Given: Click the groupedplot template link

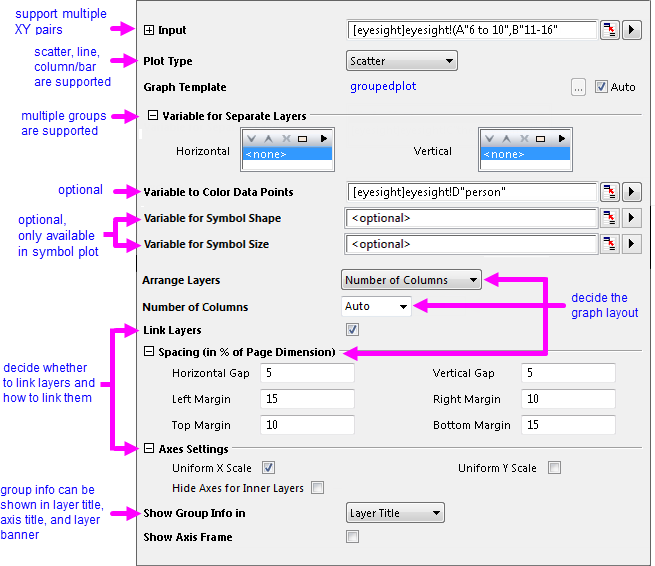Looking at the screenshot, I should click(383, 87).
